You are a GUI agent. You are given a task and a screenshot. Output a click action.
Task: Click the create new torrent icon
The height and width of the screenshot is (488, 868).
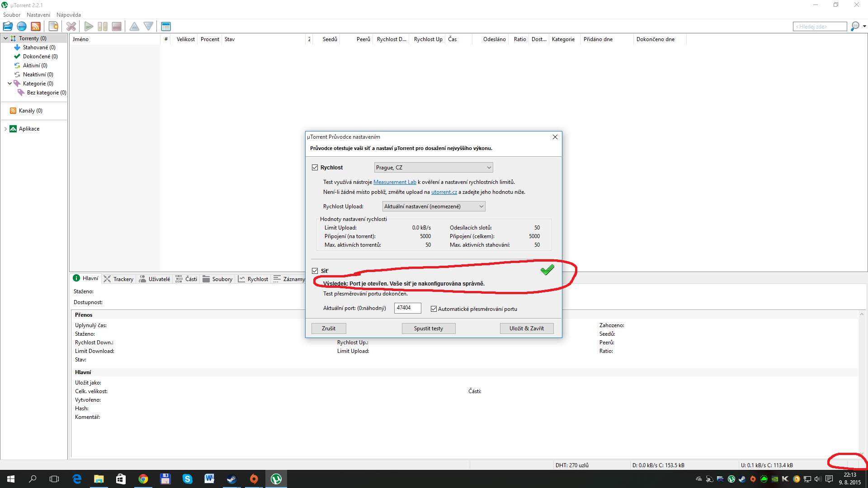(53, 26)
